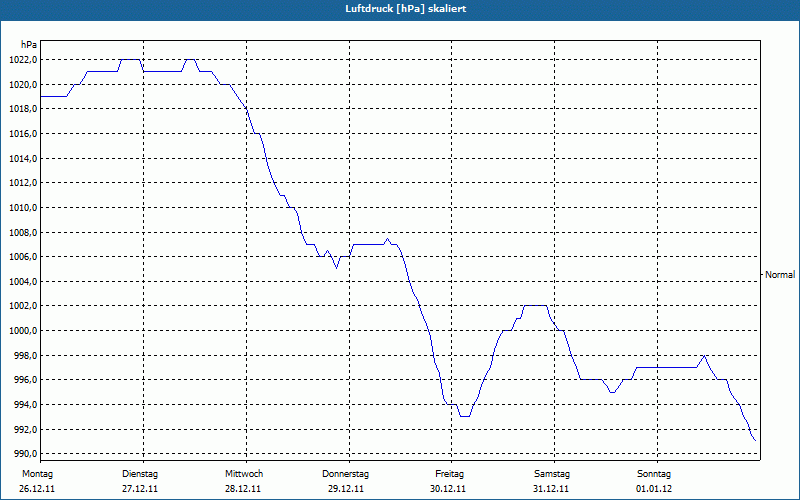Select the 'Dienstag' day label
Screen dimensions: 800x500
(140, 474)
